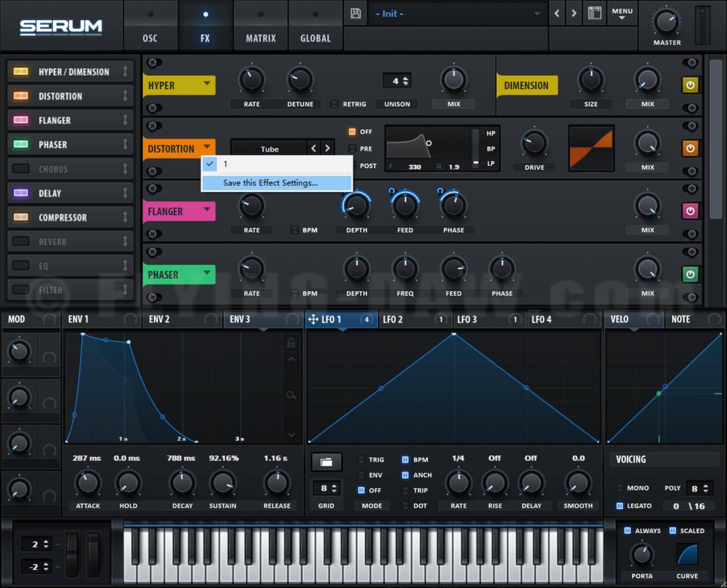Viewport: 727px width, 588px height.
Task: Click the plugin vertical scrollbar
Action: (x=715, y=140)
